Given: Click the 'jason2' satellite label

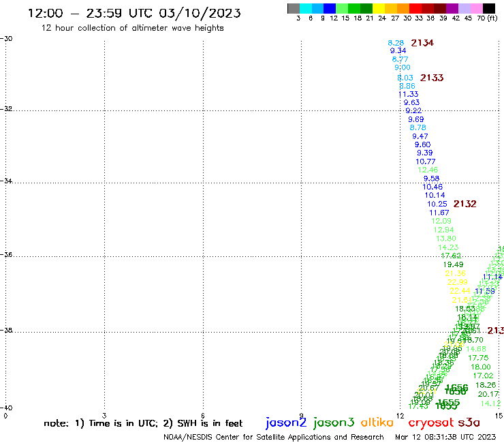Looking at the screenshot, I should click(286, 423).
